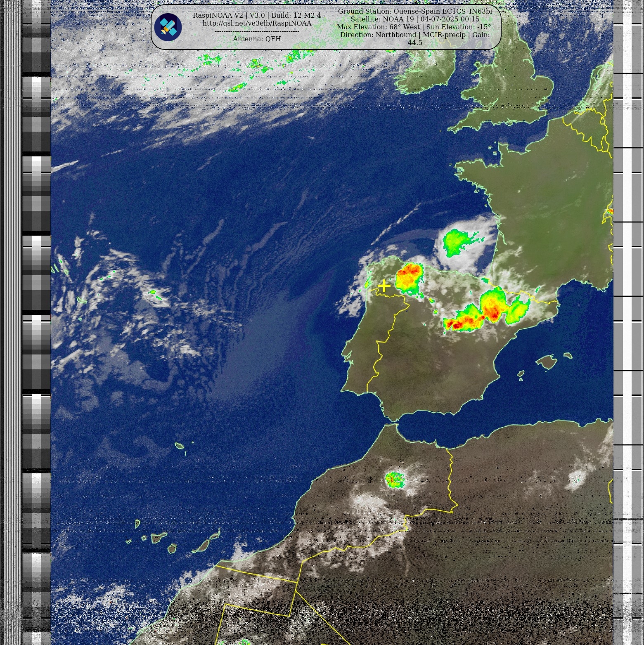Screen dimensions: 644x645
Task: Click the 'Satellite: NOAA 19 | 04-07-2025 00:15' line
Action: tap(415, 19)
